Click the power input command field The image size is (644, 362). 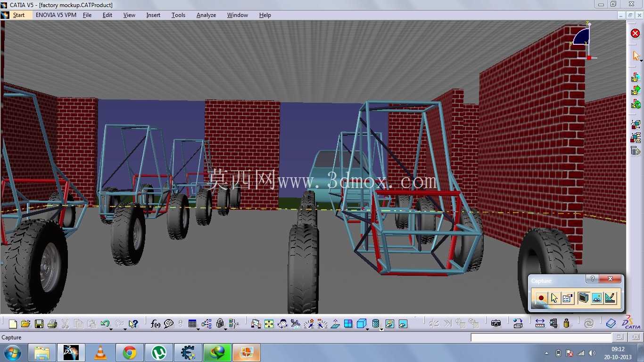pos(541,337)
